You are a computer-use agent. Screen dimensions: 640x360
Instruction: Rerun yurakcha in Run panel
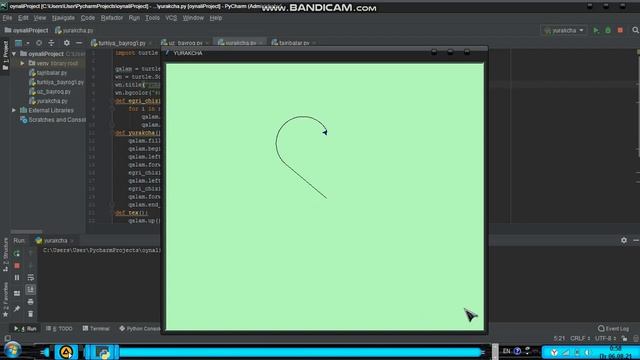(17, 254)
